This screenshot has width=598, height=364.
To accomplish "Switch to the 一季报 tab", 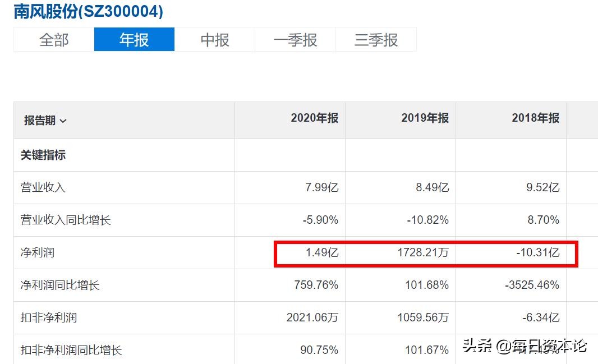I will 295,40.
